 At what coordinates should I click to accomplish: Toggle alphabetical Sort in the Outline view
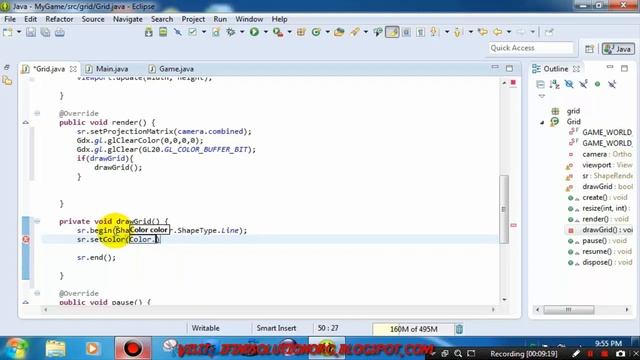(x=555, y=84)
